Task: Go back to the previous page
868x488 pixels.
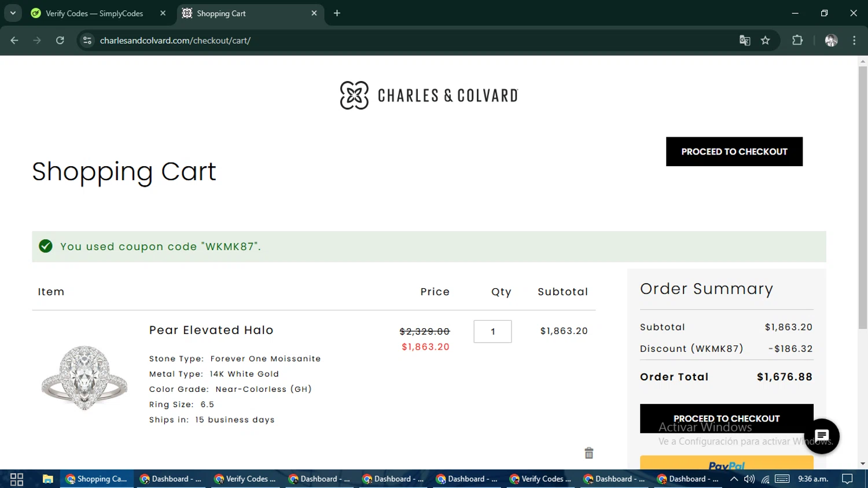Action: [14, 41]
